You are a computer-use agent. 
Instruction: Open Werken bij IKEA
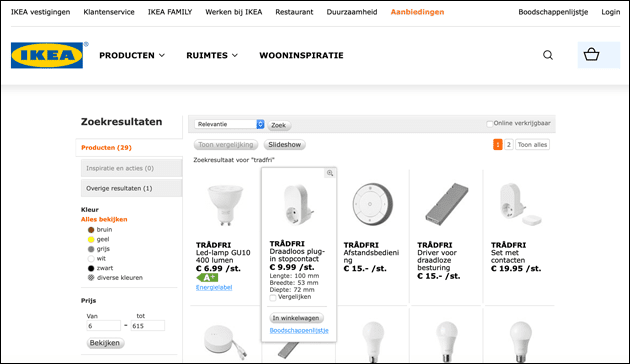pyautogui.click(x=233, y=12)
